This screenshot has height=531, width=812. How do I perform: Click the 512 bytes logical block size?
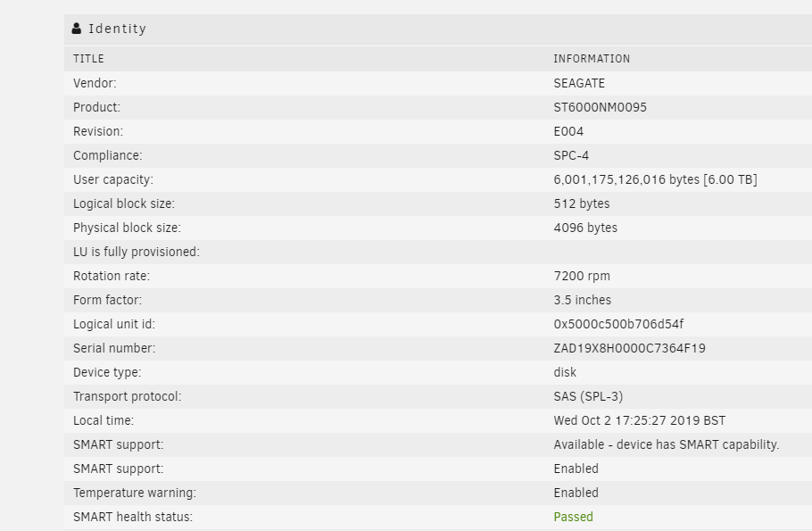[x=581, y=203]
